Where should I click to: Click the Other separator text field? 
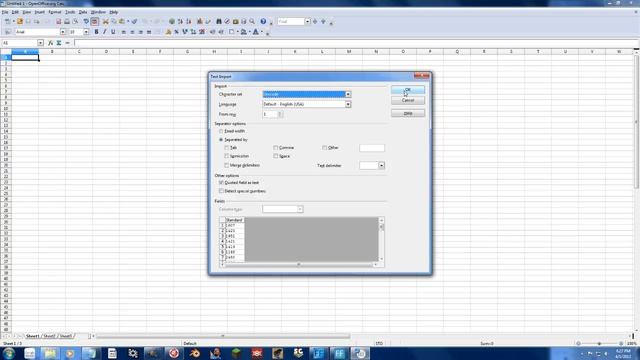pyautogui.click(x=372, y=148)
